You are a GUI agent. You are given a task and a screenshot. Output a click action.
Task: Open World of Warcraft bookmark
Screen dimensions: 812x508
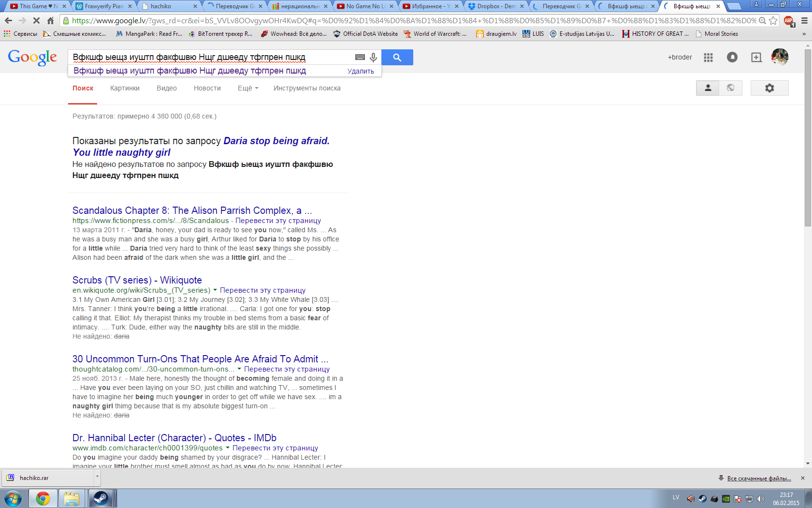435,34
